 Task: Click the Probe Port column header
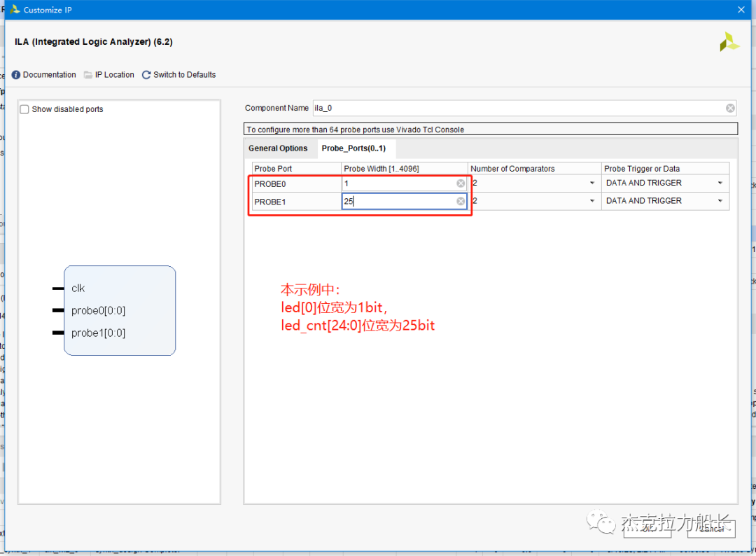[297, 169]
